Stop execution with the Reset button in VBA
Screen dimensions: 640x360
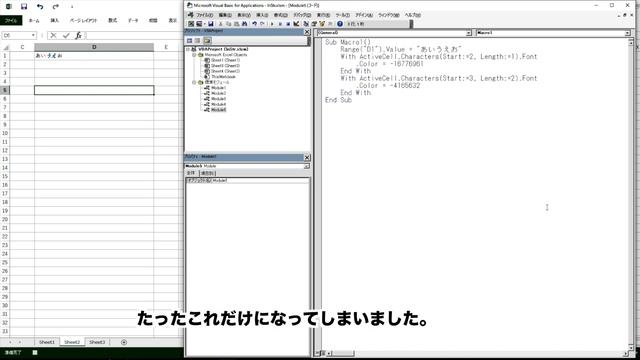288,24
